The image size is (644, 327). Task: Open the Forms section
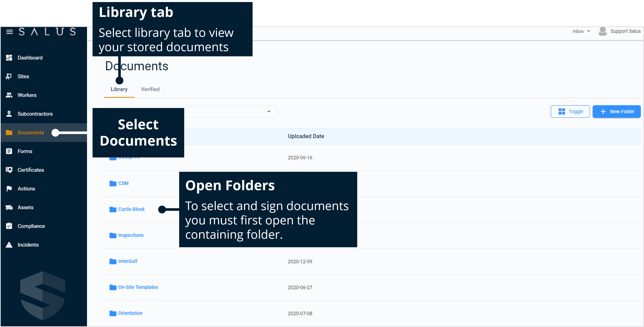[x=25, y=151]
